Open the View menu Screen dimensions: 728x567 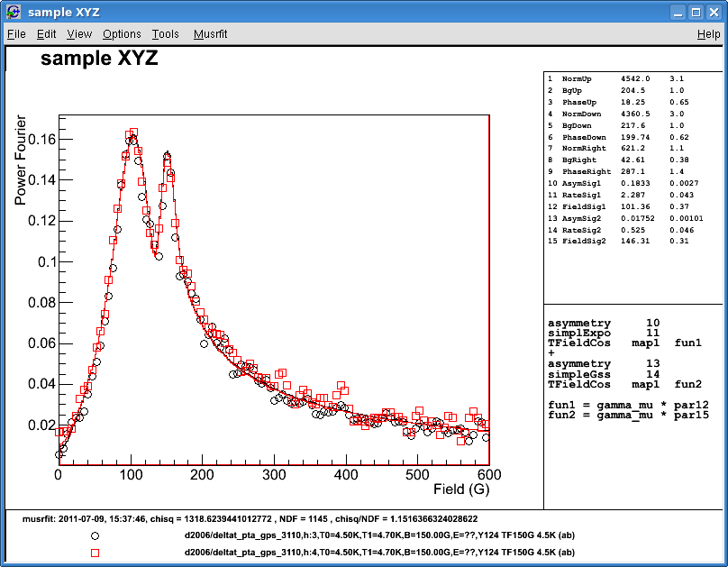[x=79, y=33]
